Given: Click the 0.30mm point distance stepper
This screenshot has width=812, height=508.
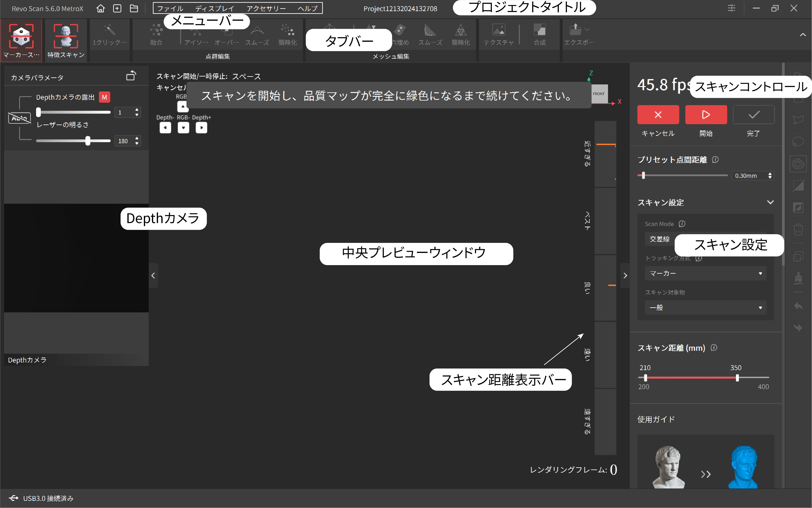Looking at the screenshot, I should pyautogui.click(x=770, y=175).
